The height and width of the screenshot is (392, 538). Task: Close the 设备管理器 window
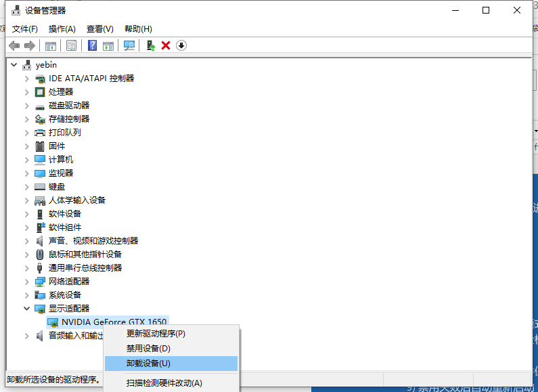tap(517, 10)
